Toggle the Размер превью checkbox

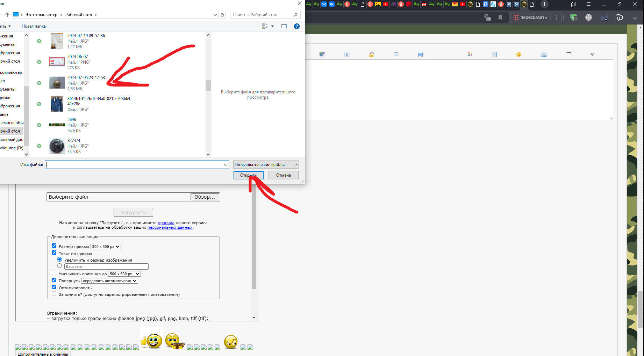[54, 246]
